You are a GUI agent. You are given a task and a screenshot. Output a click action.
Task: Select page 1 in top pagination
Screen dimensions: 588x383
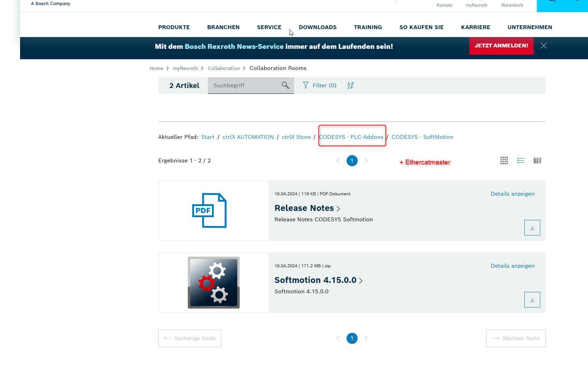pyautogui.click(x=352, y=161)
